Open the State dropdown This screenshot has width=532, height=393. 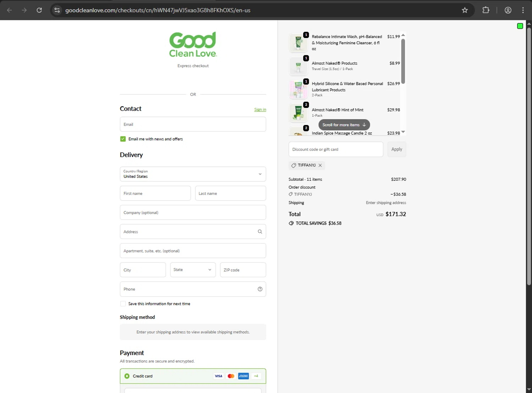193,270
